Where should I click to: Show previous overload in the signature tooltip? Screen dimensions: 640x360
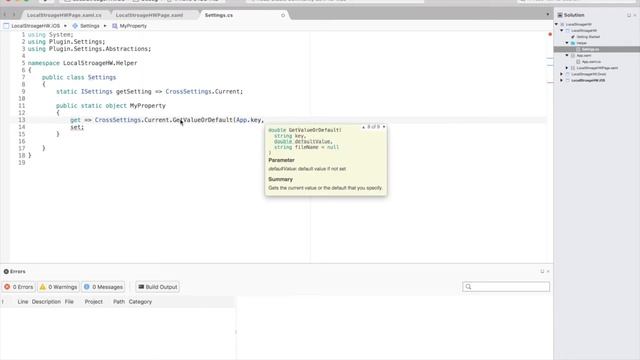[x=363, y=127]
